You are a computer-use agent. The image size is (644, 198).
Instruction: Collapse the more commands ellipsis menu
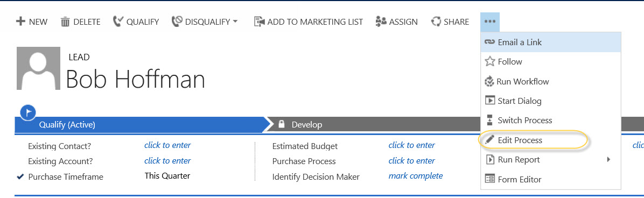pos(490,22)
